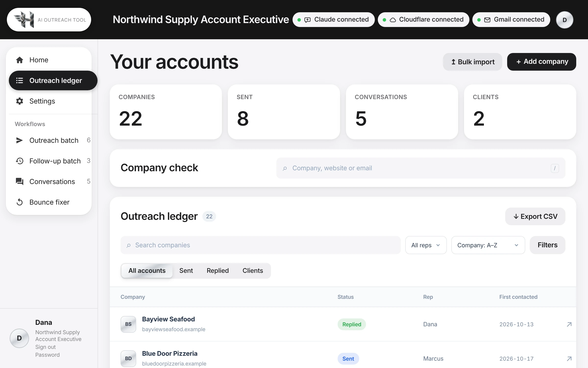Click the Sign out link
This screenshot has height=368, width=588.
tap(45, 347)
